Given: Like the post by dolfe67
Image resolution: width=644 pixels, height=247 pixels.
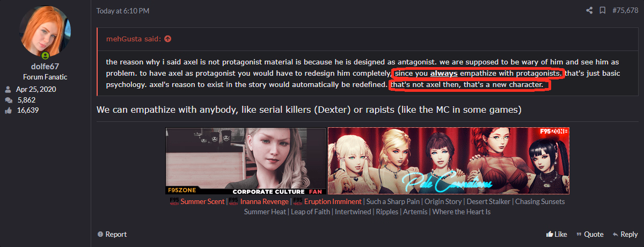Looking at the screenshot, I should [x=557, y=234].
